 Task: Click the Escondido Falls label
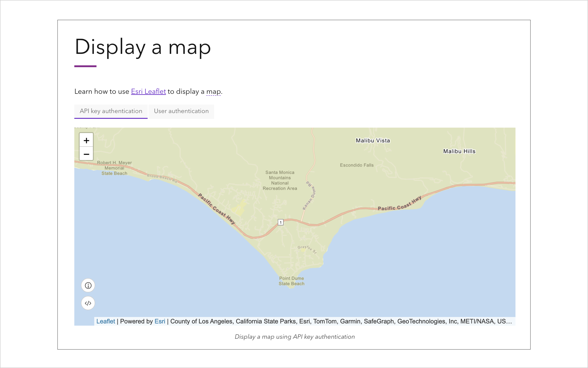[x=357, y=165]
